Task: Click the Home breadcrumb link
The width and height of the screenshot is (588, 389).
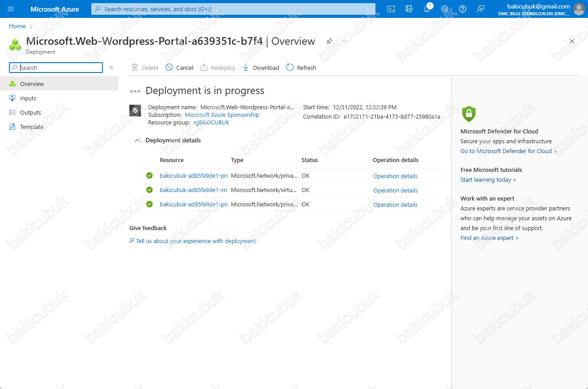Action: (17, 26)
